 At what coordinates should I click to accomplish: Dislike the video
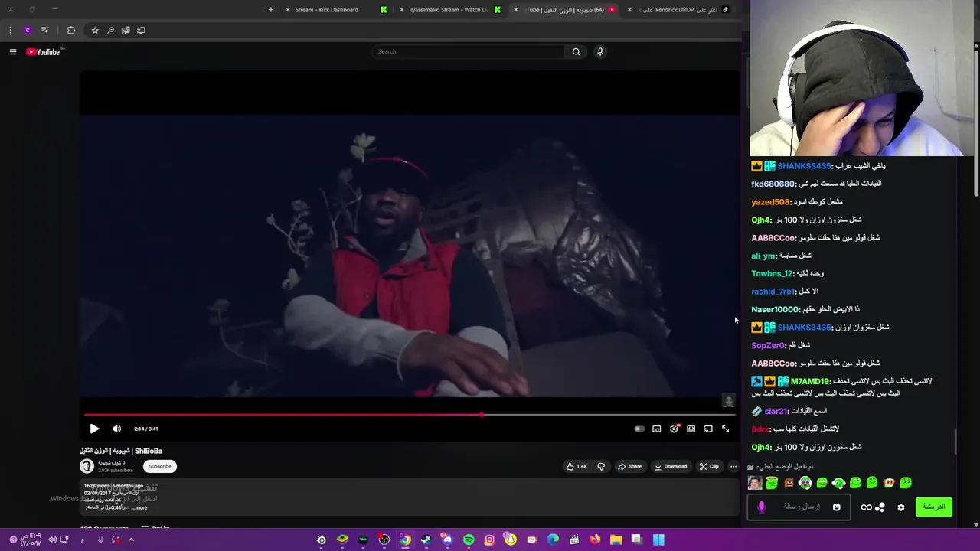pyautogui.click(x=601, y=466)
